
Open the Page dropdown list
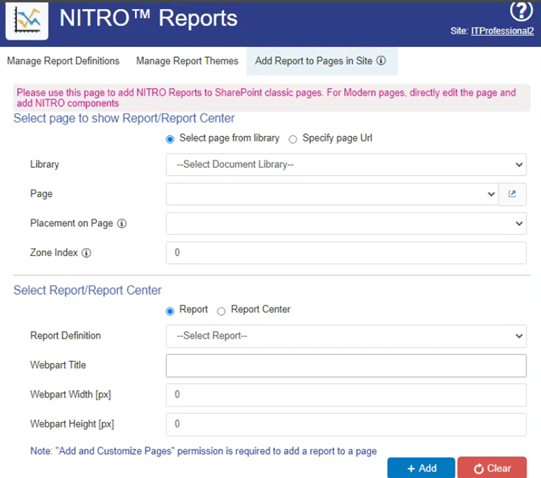point(332,194)
